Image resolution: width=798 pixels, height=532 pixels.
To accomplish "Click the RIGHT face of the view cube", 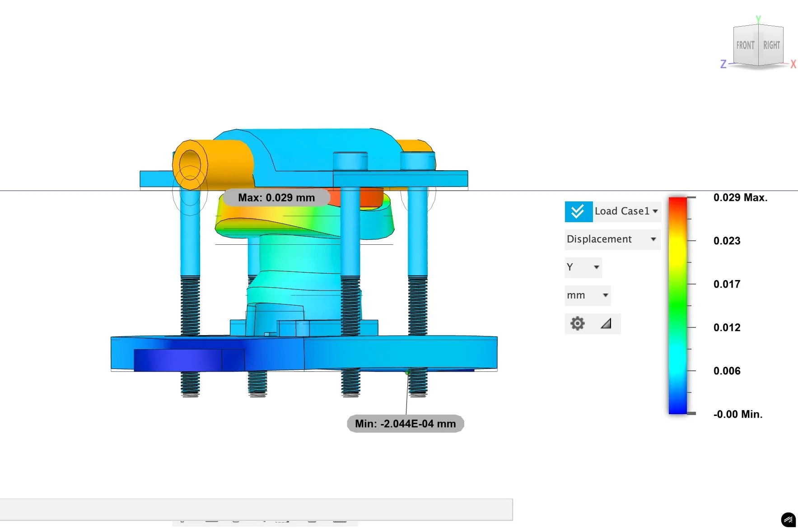I will pyautogui.click(x=771, y=45).
